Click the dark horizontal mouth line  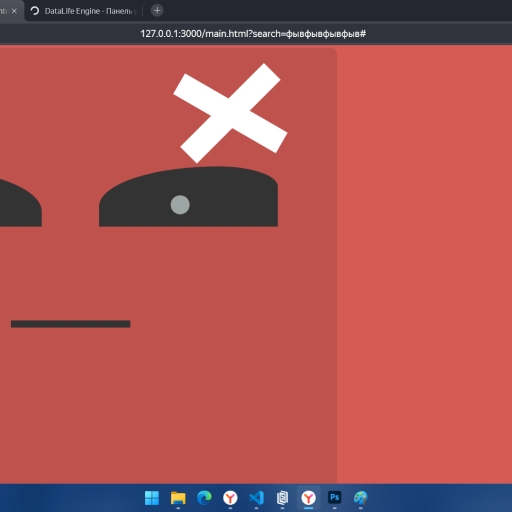point(71,324)
